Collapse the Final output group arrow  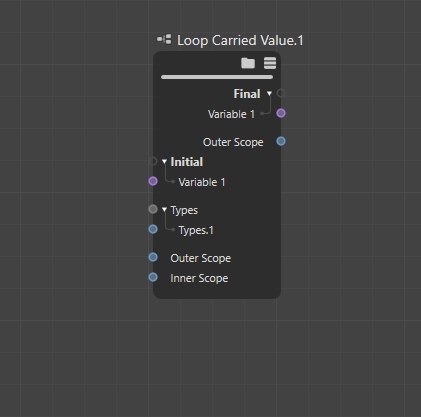(x=269, y=94)
